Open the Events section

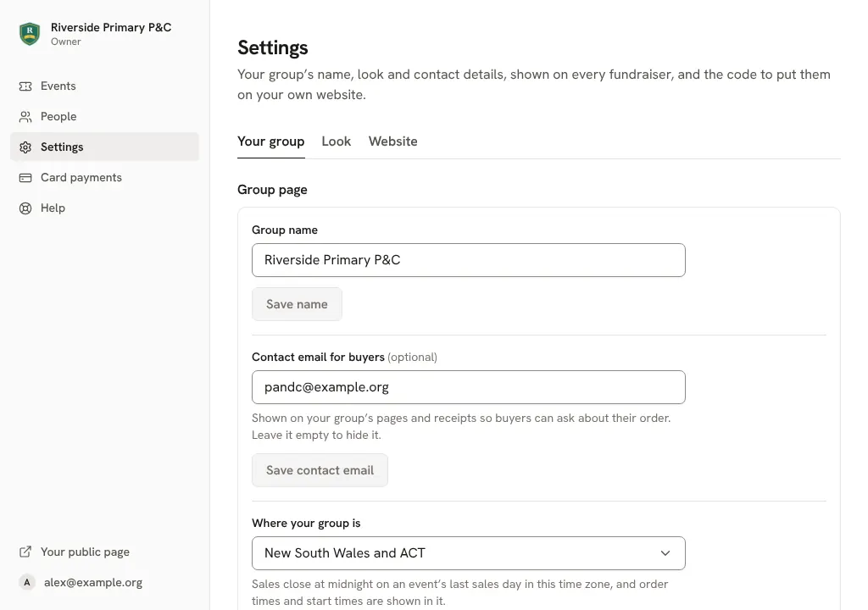coord(104,86)
